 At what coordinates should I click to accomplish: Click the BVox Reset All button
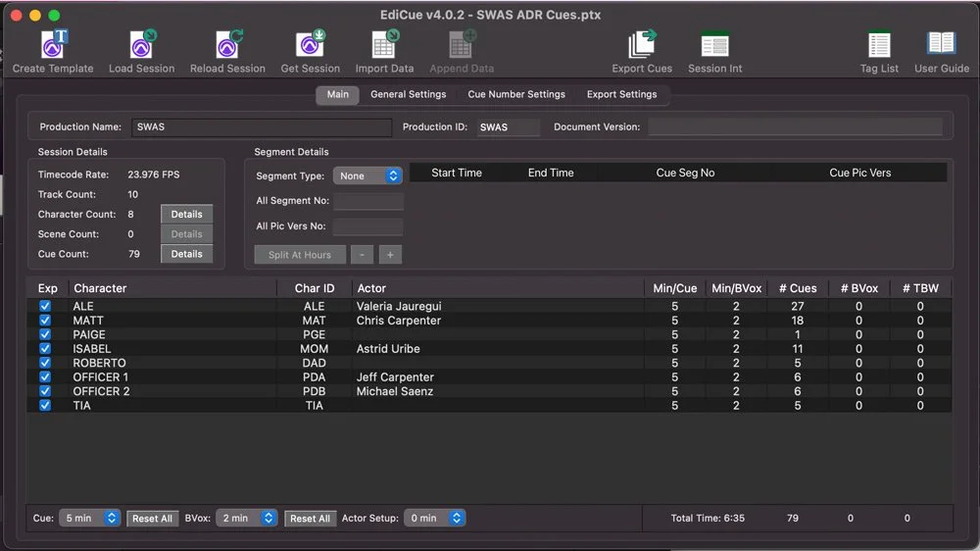coord(310,519)
